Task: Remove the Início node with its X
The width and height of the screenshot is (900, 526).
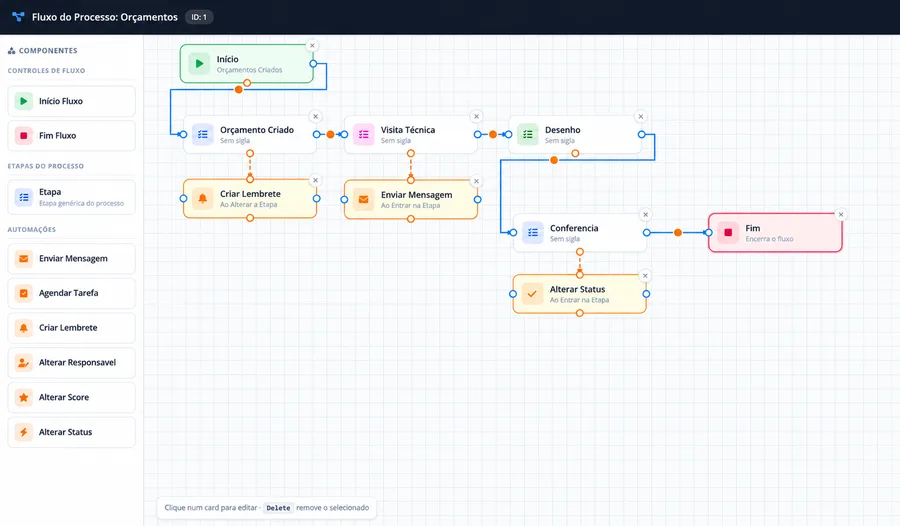Action: [312, 45]
